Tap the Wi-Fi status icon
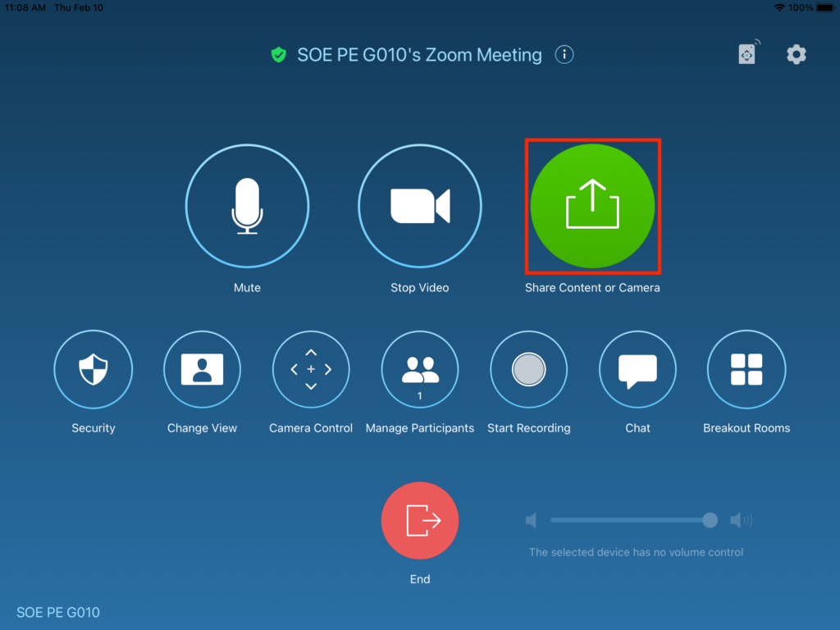This screenshot has width=840, height=630. [779, 7]
